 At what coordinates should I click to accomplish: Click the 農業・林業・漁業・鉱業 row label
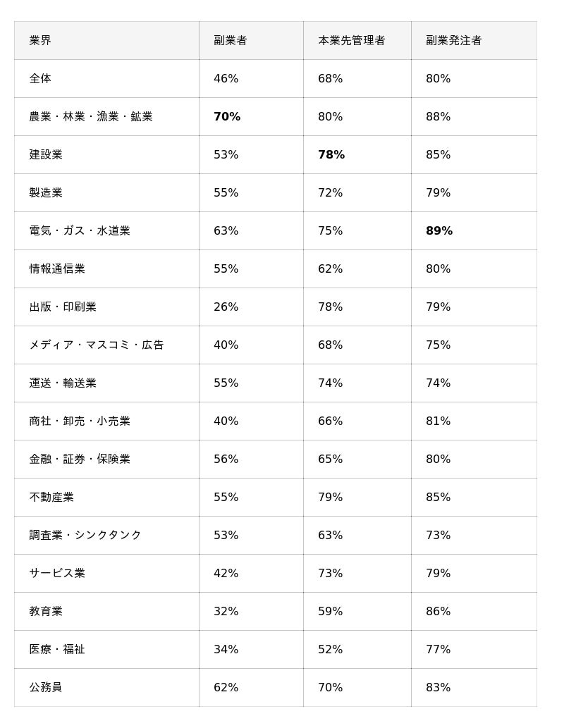(x=91, y=117)
